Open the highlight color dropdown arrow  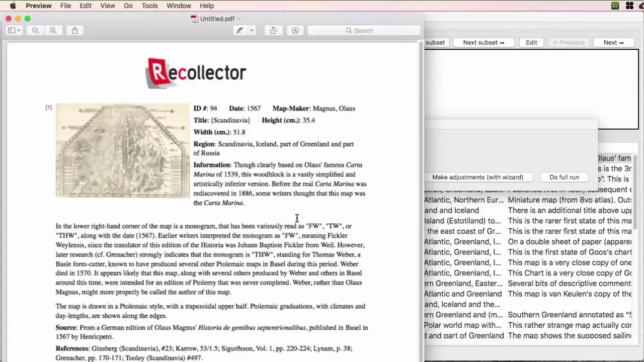coord(252,31)
